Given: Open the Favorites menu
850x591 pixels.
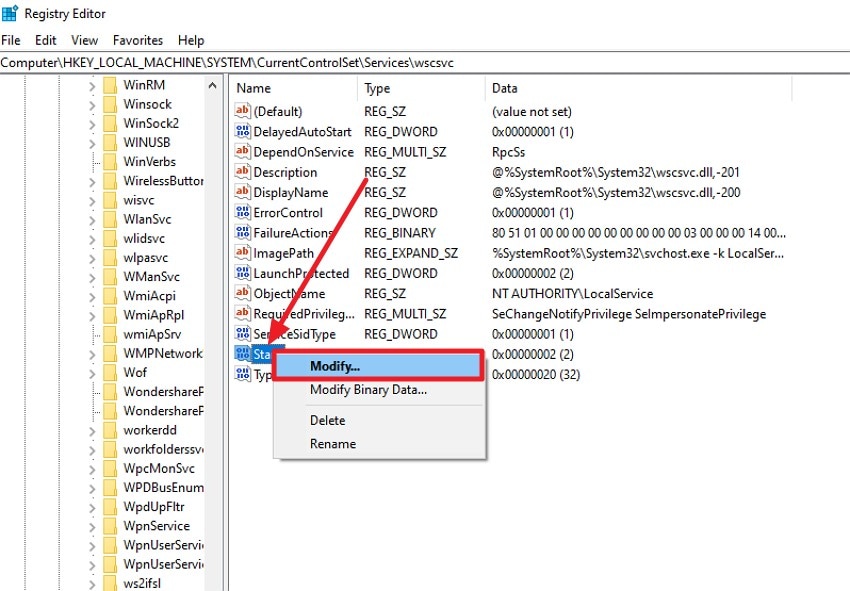Looking at the screenshot, I should click(x=138, y=40).
